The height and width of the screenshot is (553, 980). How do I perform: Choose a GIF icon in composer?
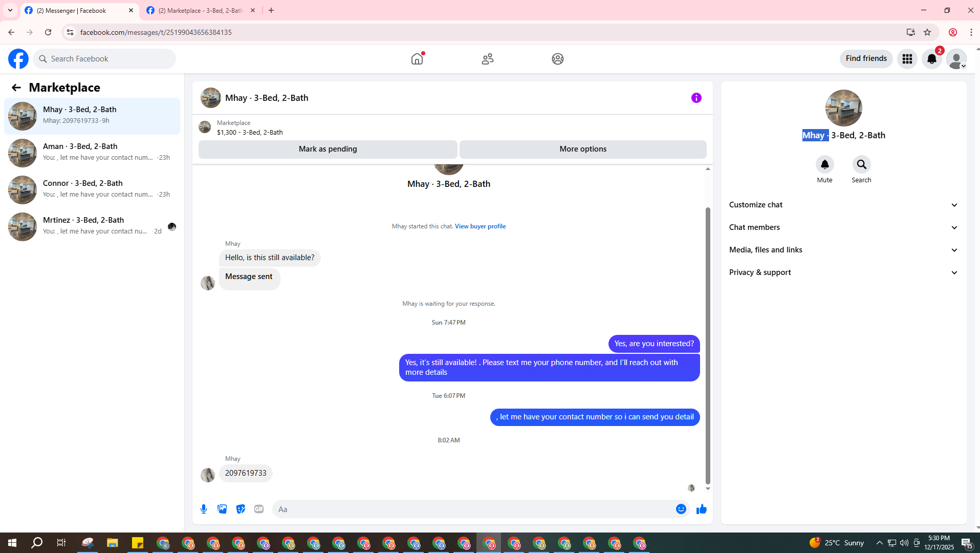[259, 509]
